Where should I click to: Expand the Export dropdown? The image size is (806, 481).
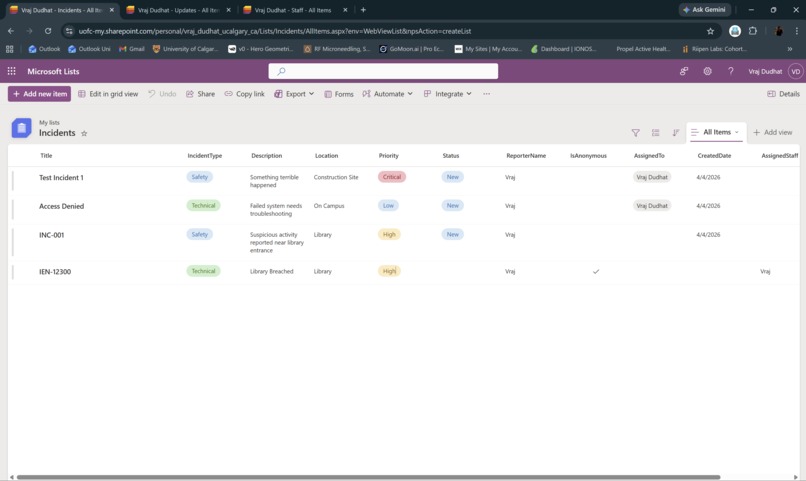tap(294, 94)
